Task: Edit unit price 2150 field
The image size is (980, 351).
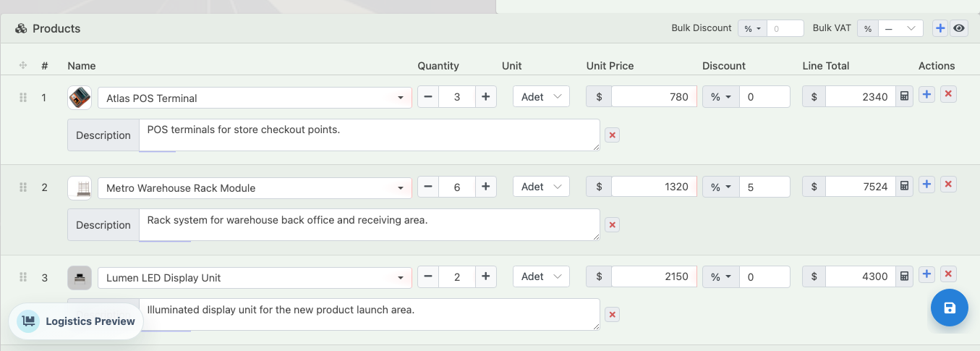Action: [654, 276]
